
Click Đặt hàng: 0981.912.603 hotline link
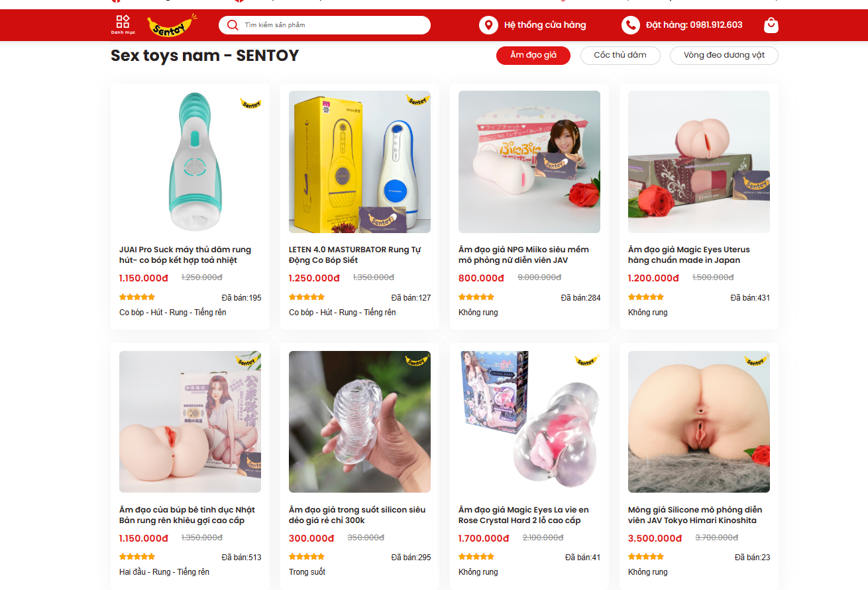[x=694, y=25]
